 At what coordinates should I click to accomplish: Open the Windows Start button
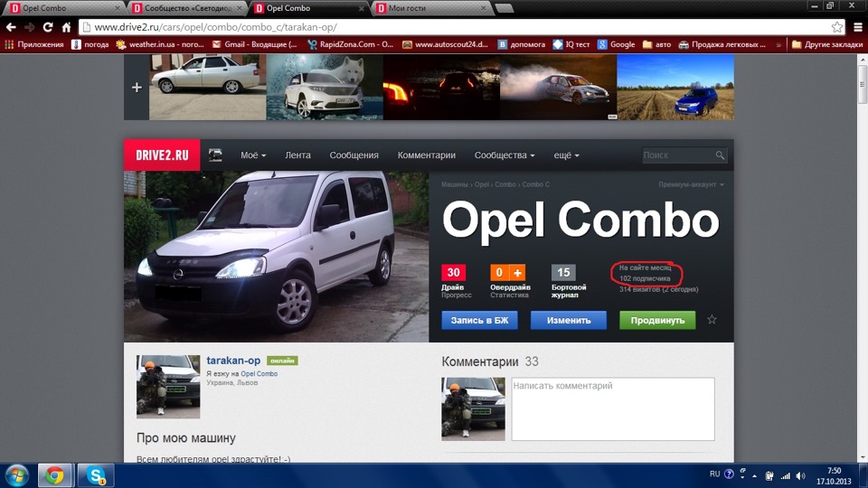(17, 475)
